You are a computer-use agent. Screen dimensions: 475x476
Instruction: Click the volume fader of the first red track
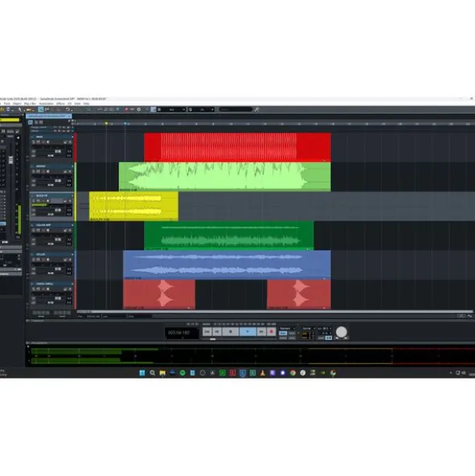[58, 151]
